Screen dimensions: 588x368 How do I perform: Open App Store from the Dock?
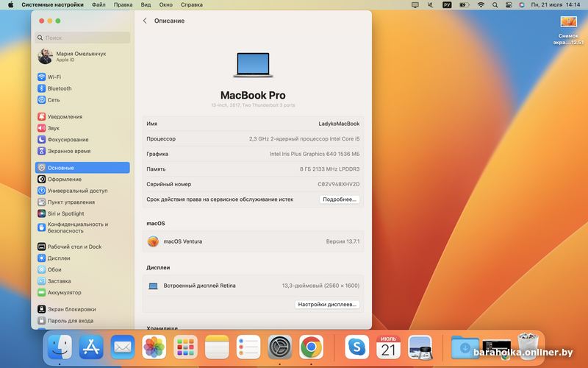(x=91, y=347)
